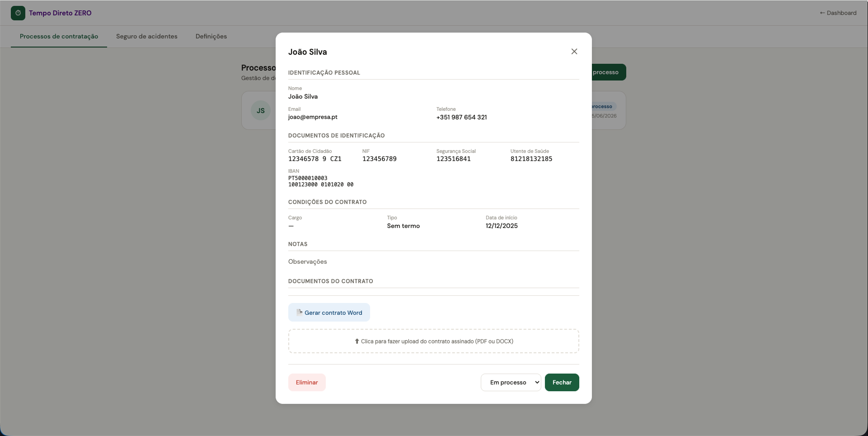
Task: Click the Tempo Direto ZERO logo icon
Action: 18,13
